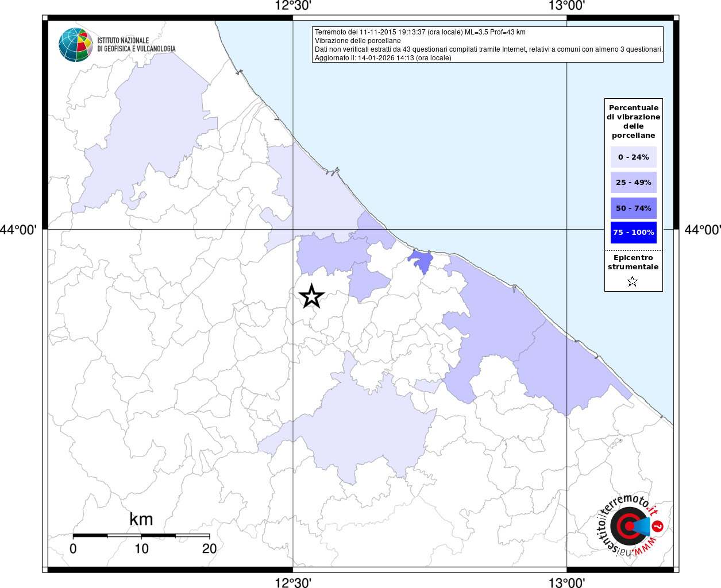Viewport: 721px width, 588px height.
Task: Select the 0 - 24% legend swatch
Action: (633, 157)
